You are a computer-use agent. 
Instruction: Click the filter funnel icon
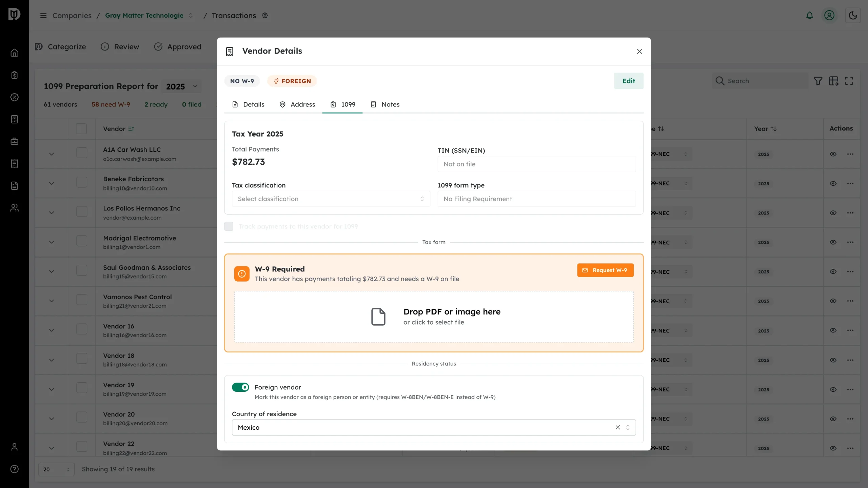tap(818, 81)
